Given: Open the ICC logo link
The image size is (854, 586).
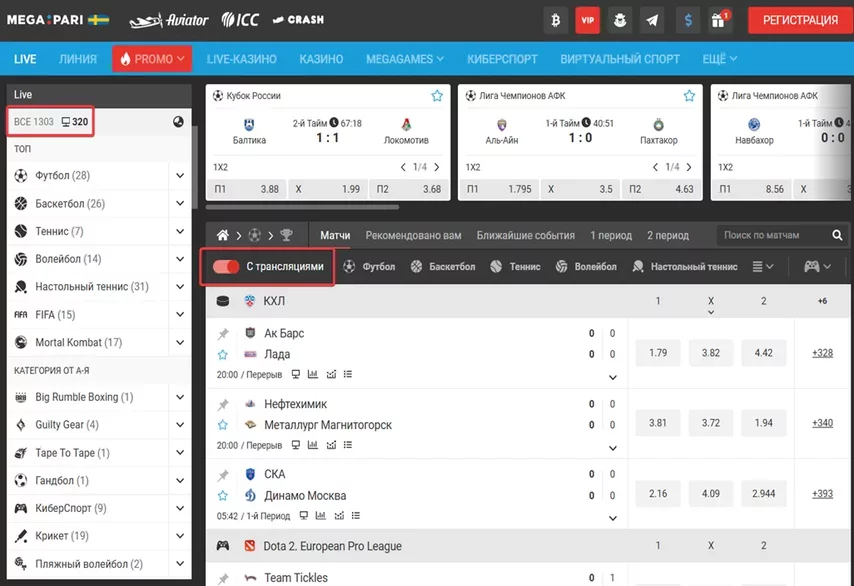Looking at the screenshot, I should [240, 20].
